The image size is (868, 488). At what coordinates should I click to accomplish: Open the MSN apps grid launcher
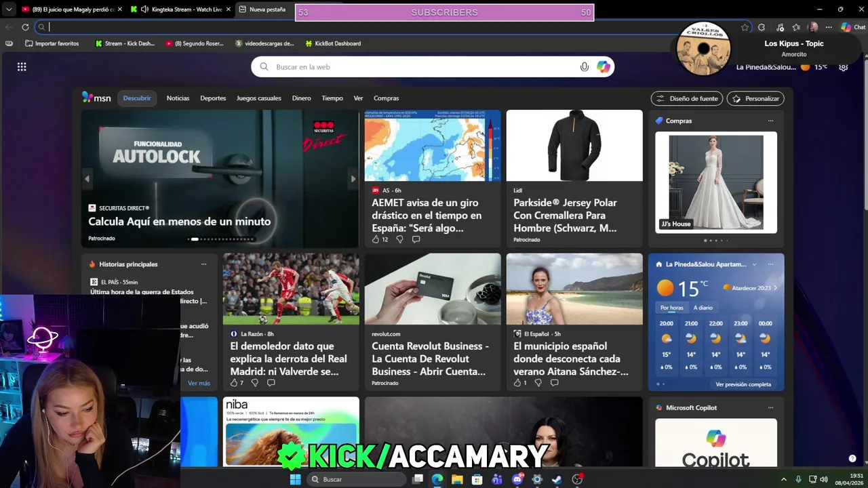22,66
